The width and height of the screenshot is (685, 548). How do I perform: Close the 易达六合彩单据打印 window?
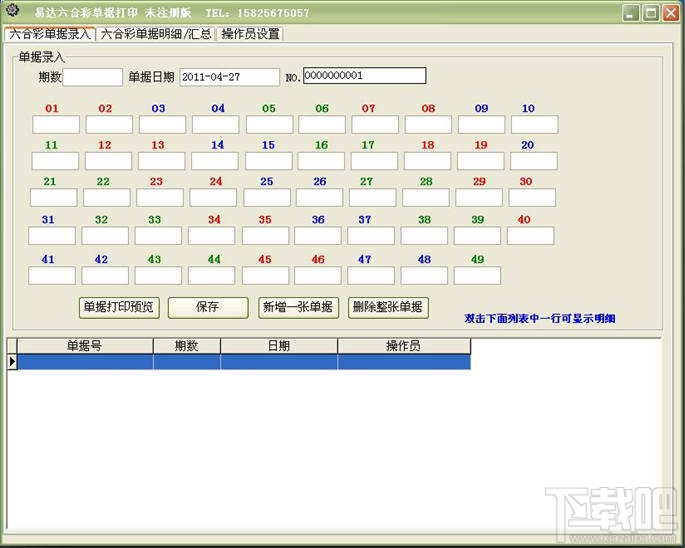point(671,13)
